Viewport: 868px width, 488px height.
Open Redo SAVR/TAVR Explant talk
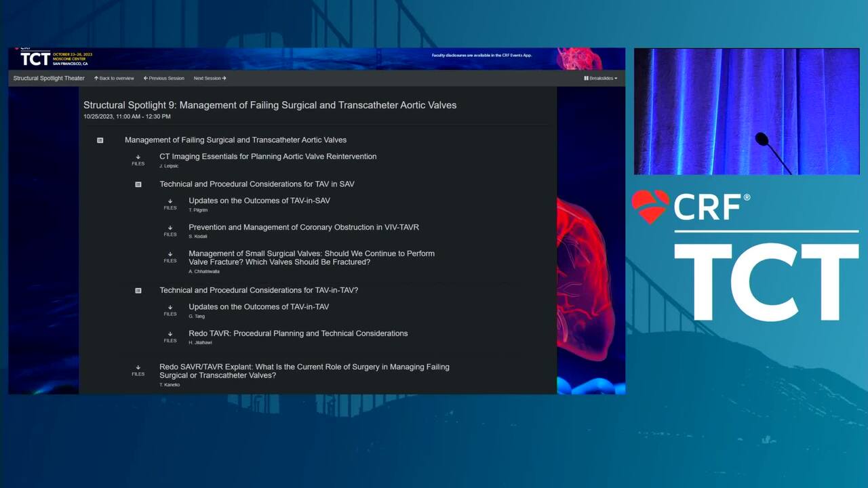304,371
